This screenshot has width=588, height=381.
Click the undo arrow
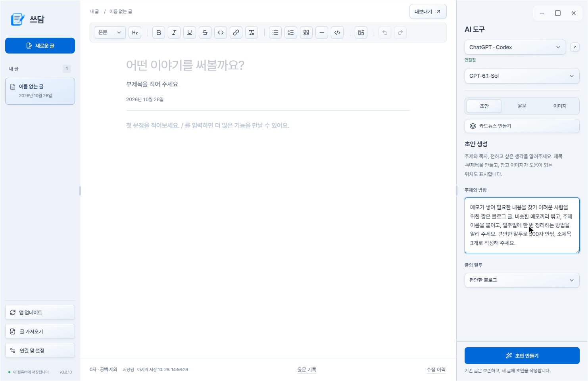(385, 33)
